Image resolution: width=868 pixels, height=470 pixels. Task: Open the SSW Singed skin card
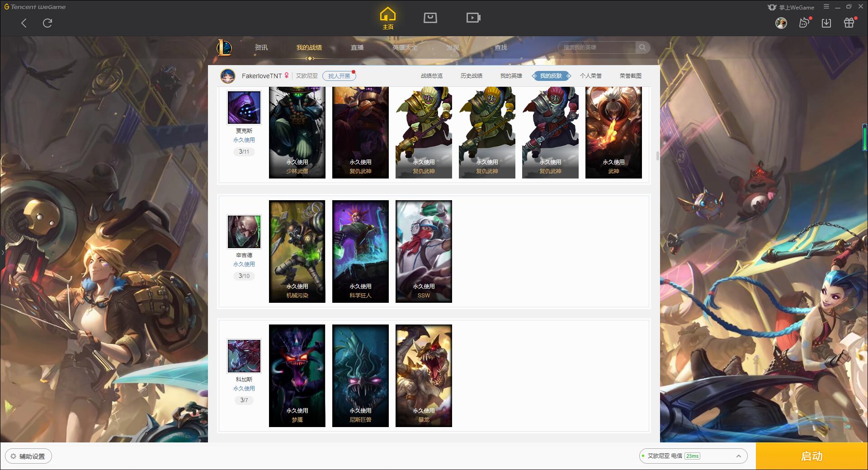(x=424, y=252)
